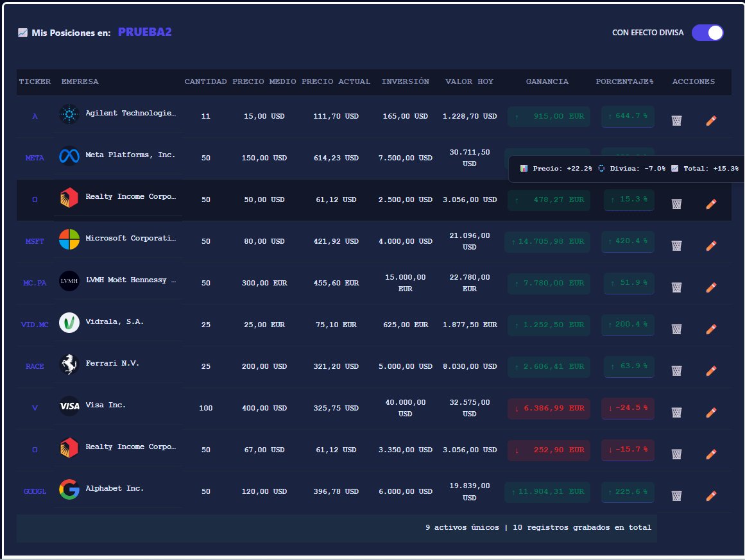Select the Ferrari N.V. company name
This screenshot has height=560, width=745.
click(112, 363)
